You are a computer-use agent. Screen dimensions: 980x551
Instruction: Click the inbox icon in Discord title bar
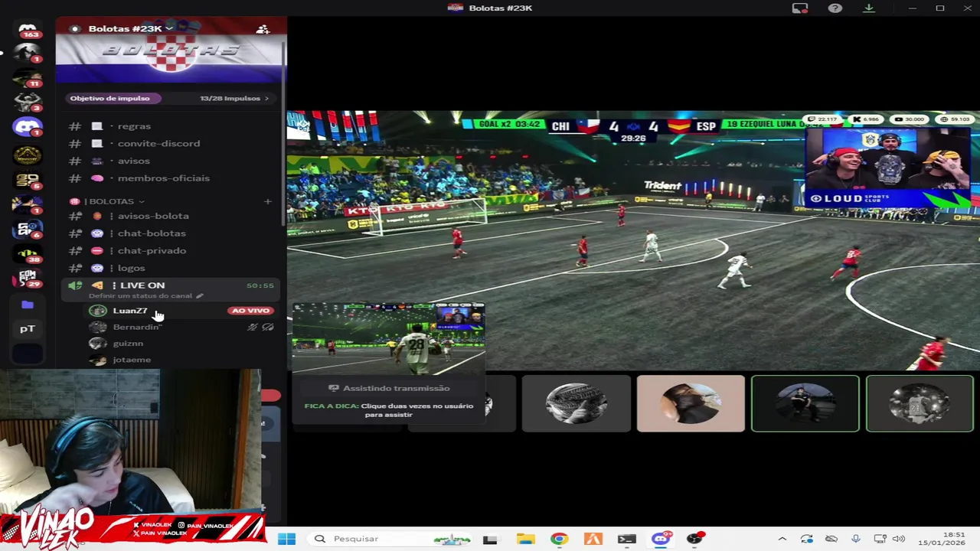point(799,8)
